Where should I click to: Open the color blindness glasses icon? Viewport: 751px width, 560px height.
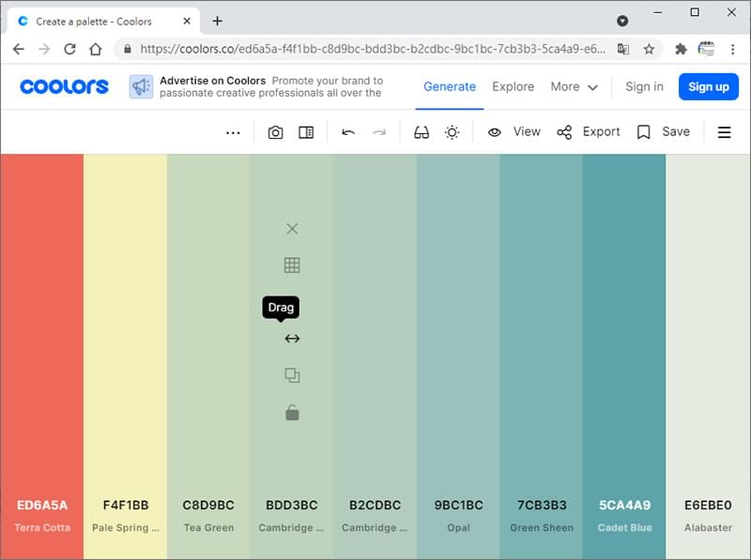coord(421,132)
